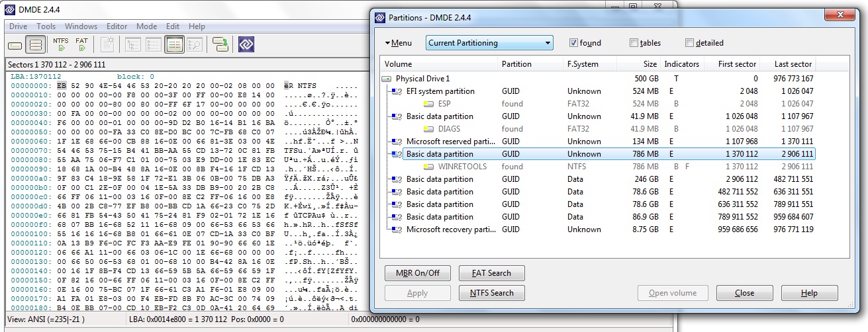Image resolution: width=868 pixels, height=332 pixels.
Task: Click the 41.9 MB Basic data partition icon
Action: (396, 116)
